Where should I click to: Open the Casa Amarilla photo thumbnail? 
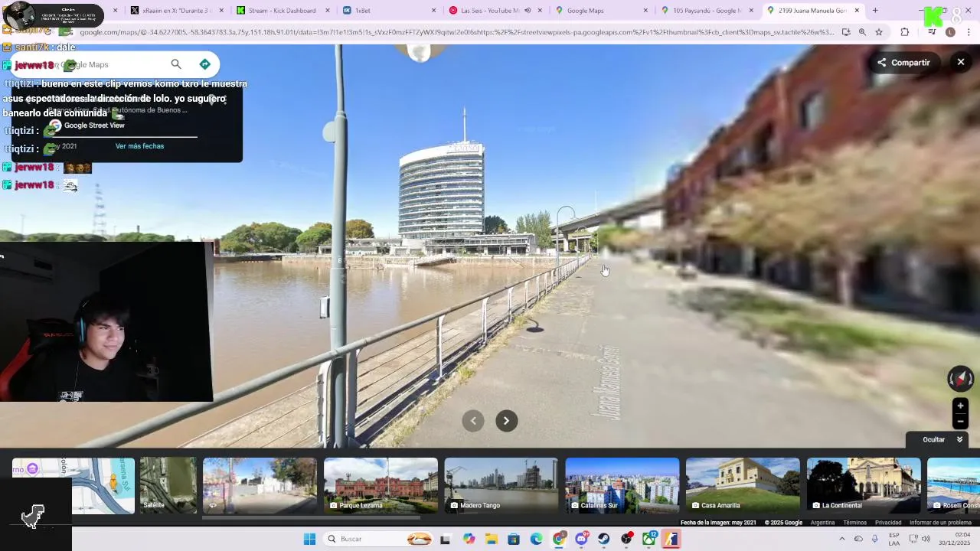(x=743, y=485)
